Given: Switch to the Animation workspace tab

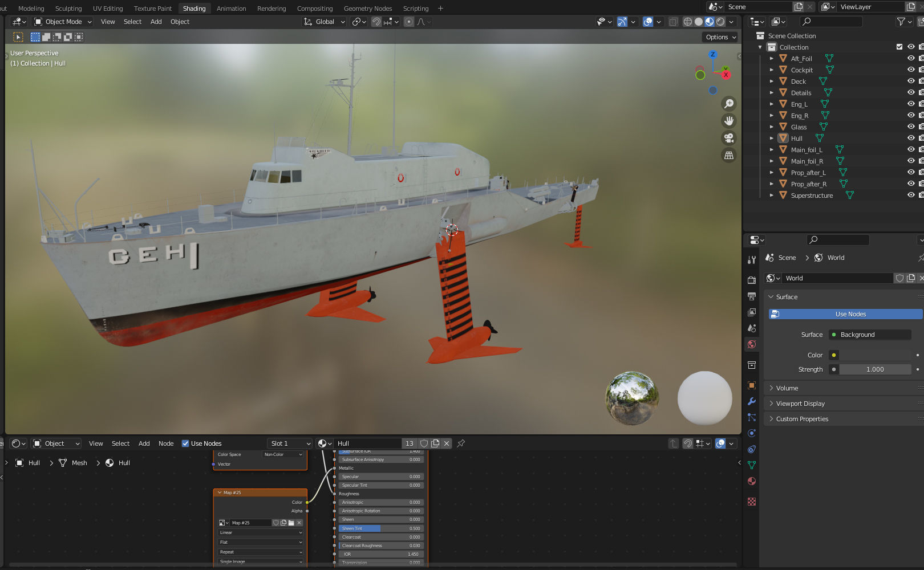Looking at the screenshot, I should click(231, 9).
